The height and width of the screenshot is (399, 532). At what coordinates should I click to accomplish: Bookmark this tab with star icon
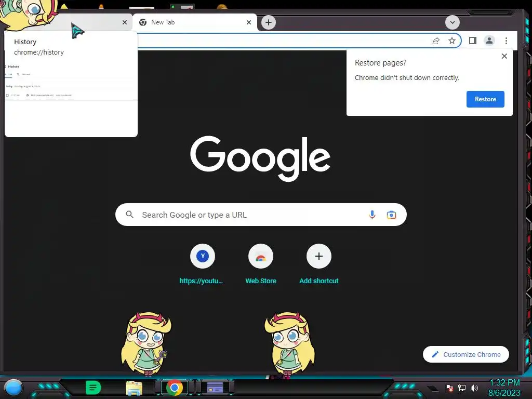(x=452, y=41)
